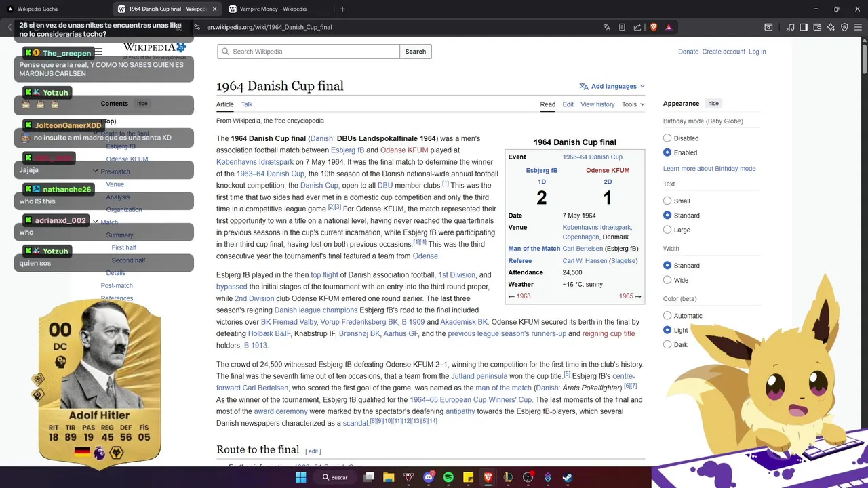This screenshot has height=488, width=868.
Task: Choose Wide page width
Action: point(667,280)
